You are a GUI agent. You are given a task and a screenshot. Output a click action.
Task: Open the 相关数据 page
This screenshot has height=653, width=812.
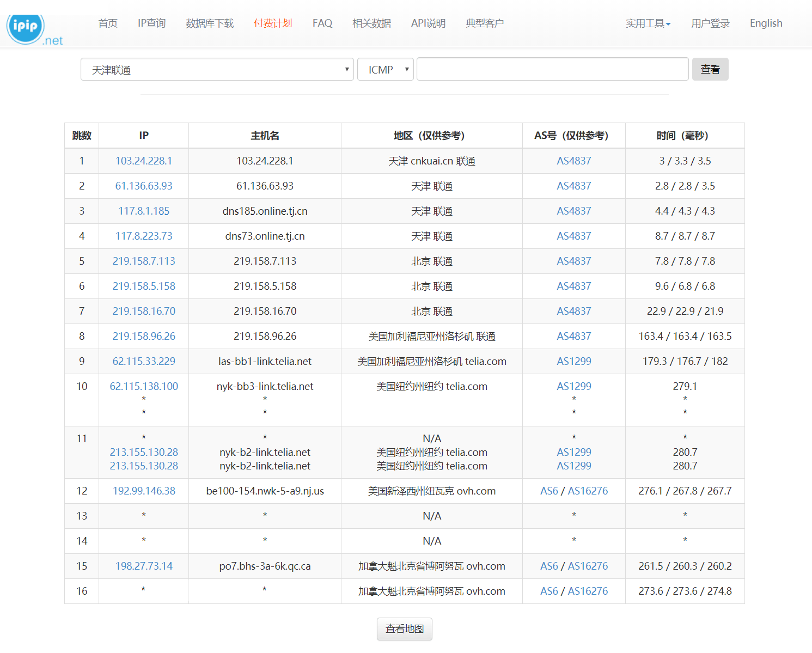point(371,23)
